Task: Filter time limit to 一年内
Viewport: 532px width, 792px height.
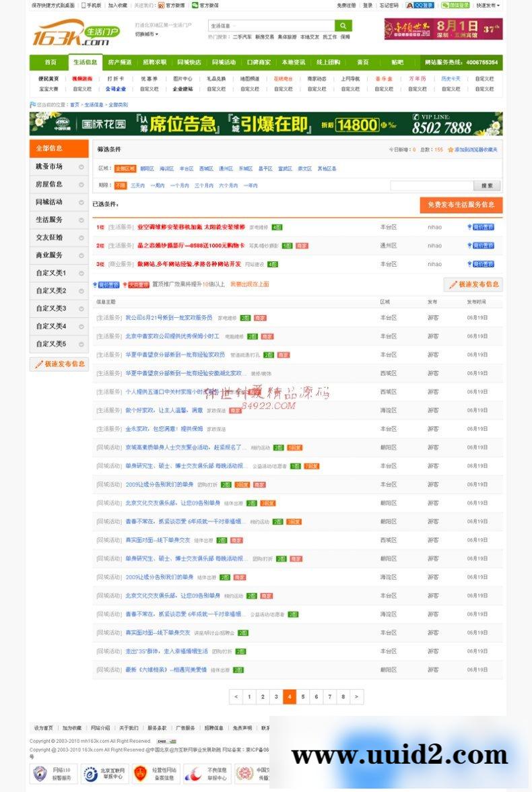Action: (x=250, y=185)
